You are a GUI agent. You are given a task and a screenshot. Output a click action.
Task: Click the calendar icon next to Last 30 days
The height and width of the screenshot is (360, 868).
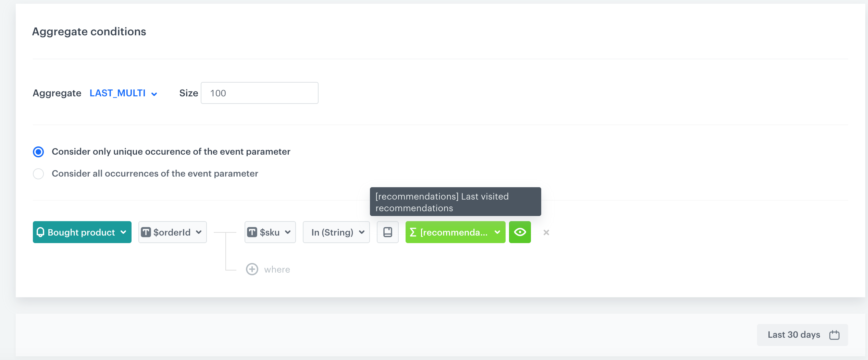click(834, 335)
